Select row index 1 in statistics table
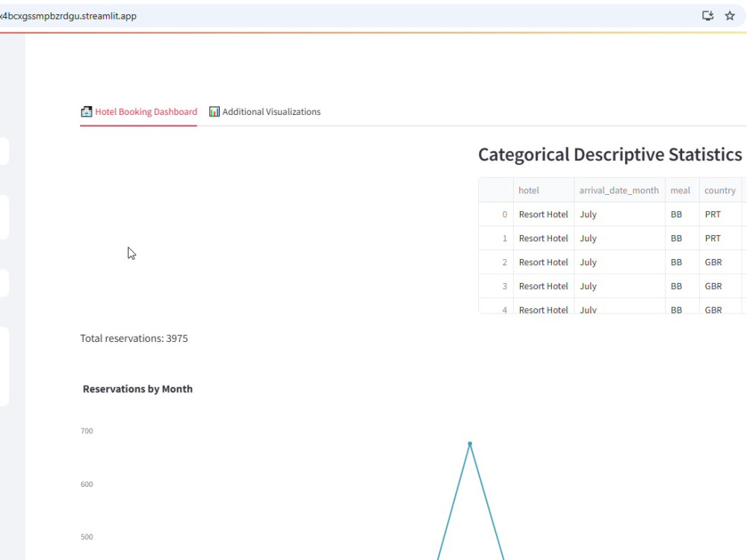This screenshot has height=560, width=747. click(496, 238)
